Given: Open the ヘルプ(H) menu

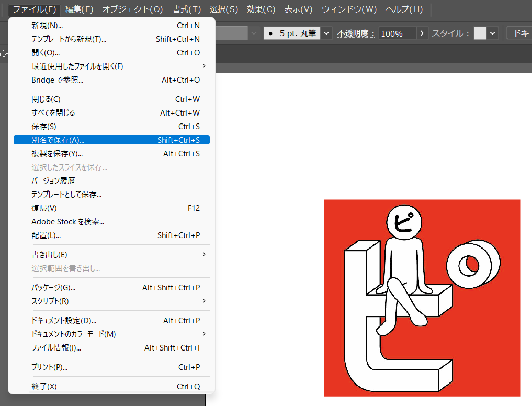Looking at the screenshot, I should coord(404,9).
